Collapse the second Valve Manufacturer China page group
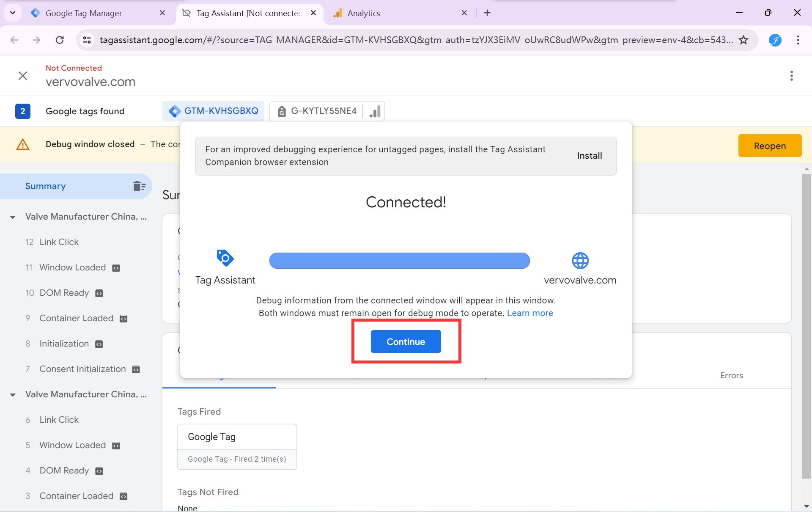 click(13, 395)
